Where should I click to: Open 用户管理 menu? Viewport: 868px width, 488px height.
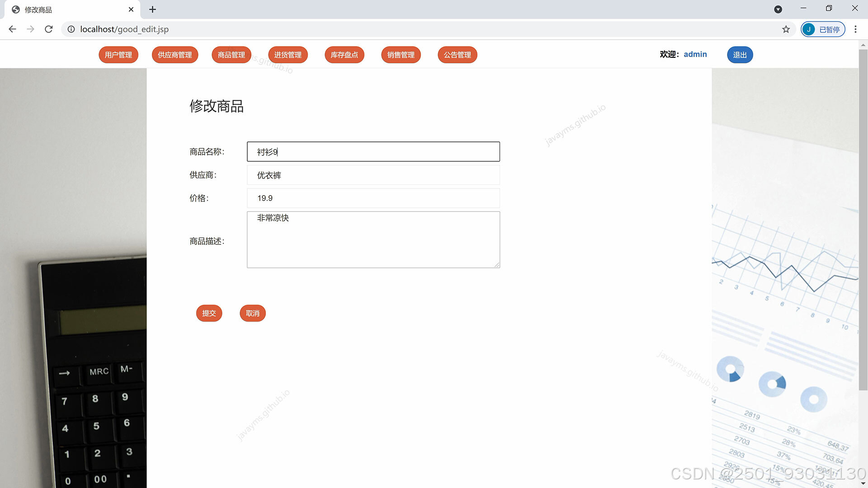click(x=118, y=55)
